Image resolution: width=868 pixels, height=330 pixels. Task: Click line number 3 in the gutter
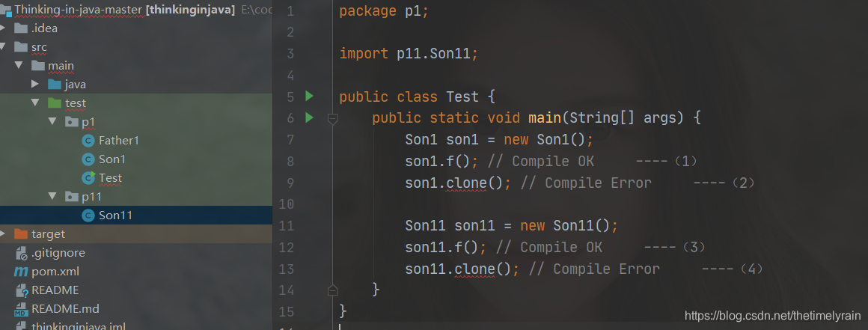[291, 55]
